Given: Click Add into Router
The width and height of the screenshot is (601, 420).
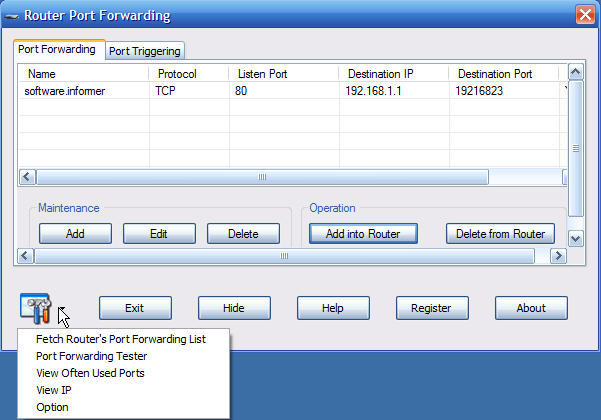Looking at the screenshot, I should click(363, 234).
